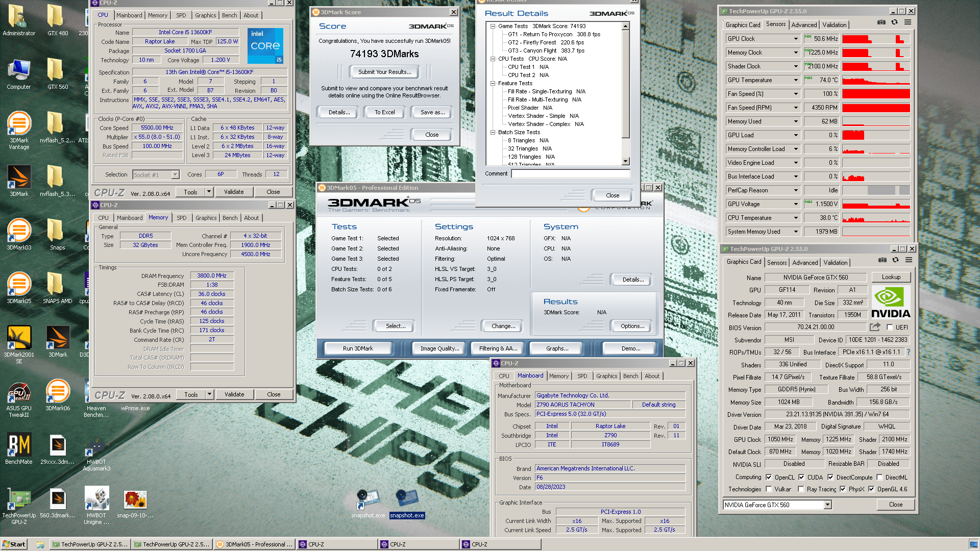Open the 3DMark Vantage desktop icon

(x=19, y=130)
